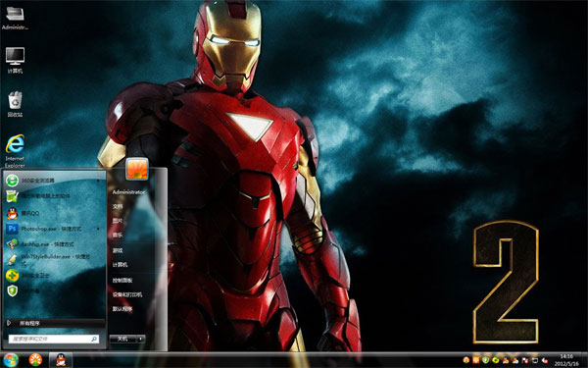Screen dimensions: 588x368
Task: Open the QQ penguin taskbar button
Action: click(x=61, y=360)
